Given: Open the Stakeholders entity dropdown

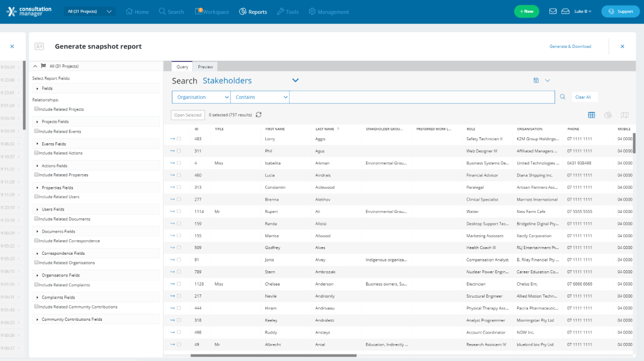Looking at the screenshot, I should [251, 80].
